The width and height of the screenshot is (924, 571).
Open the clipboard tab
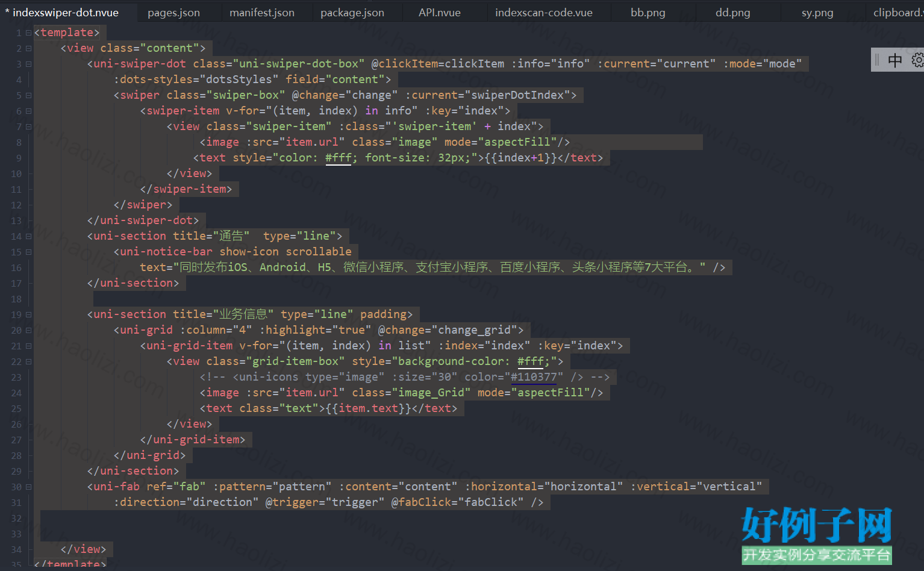(x=897, y=13)
